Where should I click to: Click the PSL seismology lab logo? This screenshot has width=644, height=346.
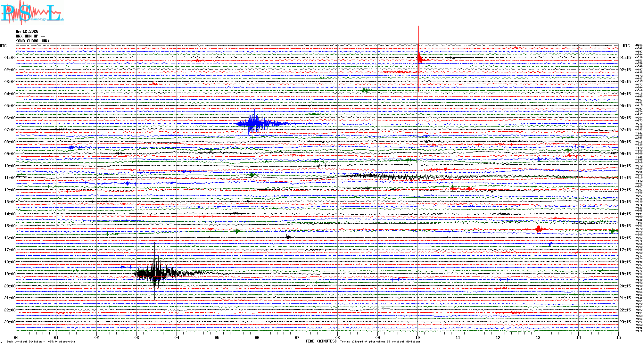coord(32,13)
